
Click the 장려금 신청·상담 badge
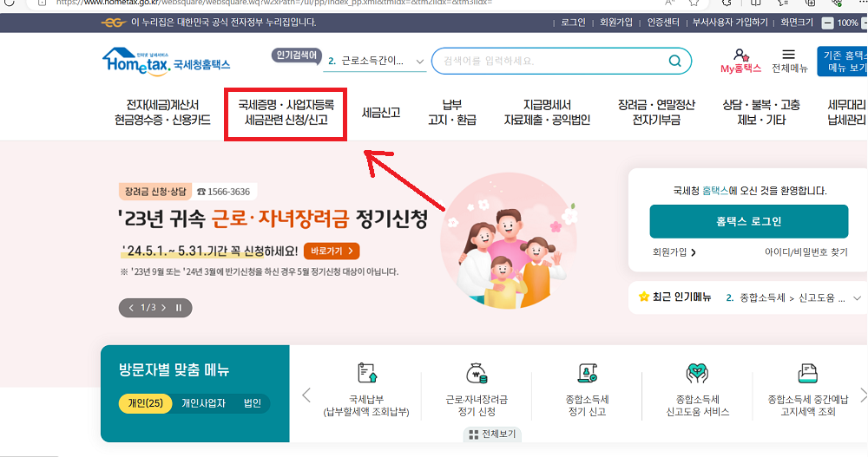pos(155,192)
